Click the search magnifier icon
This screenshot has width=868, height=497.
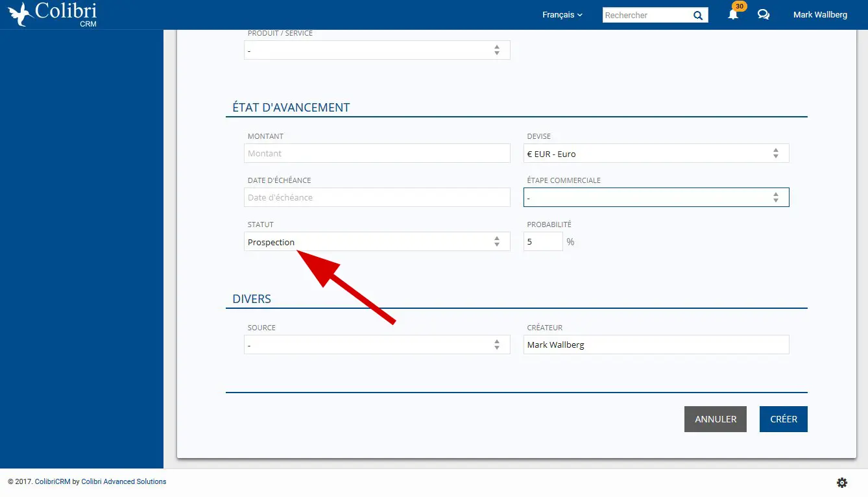point(698,15)
